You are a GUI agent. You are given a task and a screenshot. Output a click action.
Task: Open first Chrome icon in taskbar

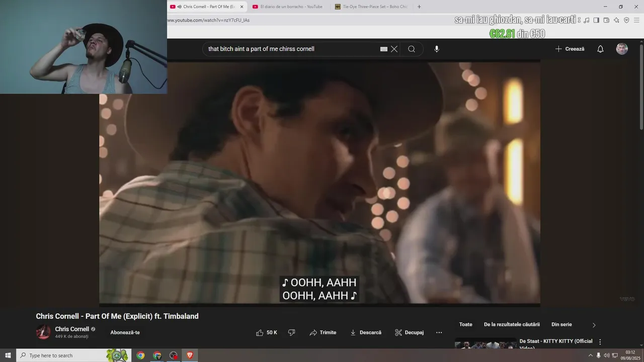pyautogui.click(x=140, y=355)
